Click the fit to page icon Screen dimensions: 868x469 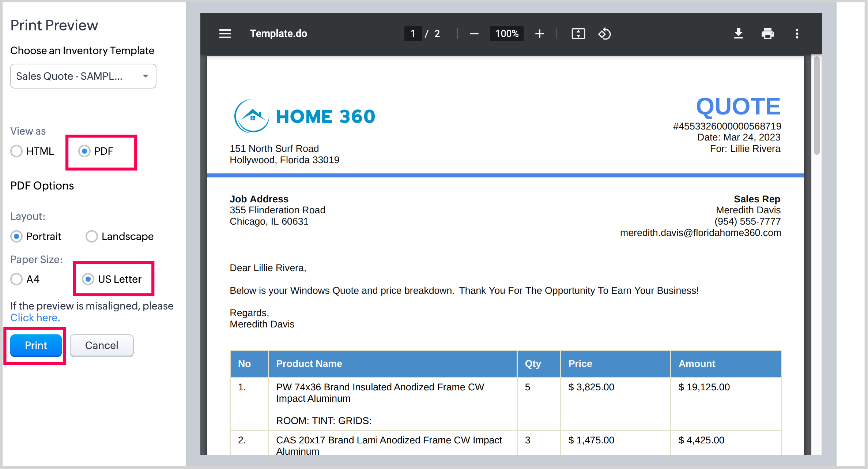(578, 34)
